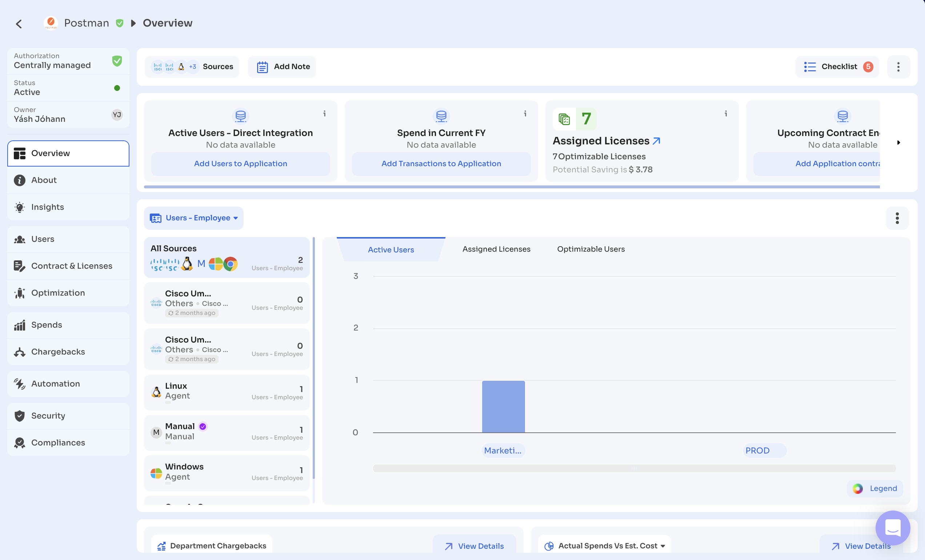Open the Sources button
This screenshot has width=925, height=560.
pos(192,67)
